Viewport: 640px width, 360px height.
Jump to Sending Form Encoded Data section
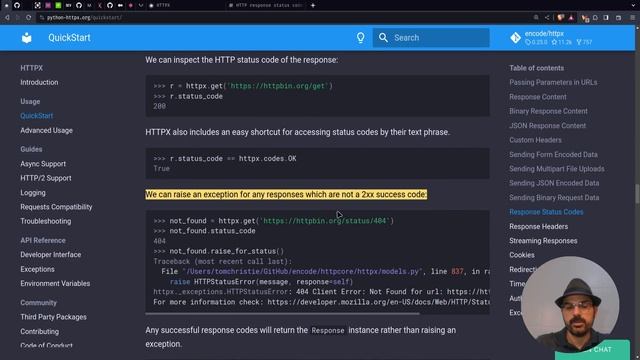(553, 155)
